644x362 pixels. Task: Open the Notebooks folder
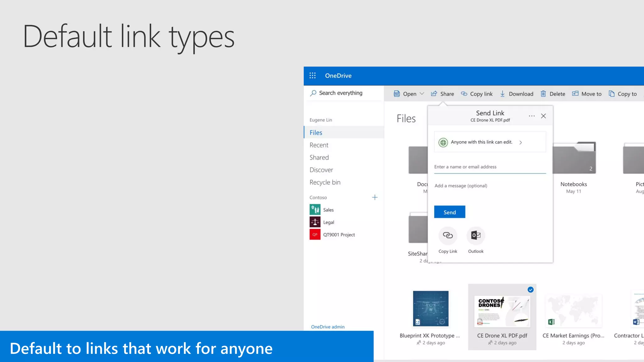tap(574, 158)
